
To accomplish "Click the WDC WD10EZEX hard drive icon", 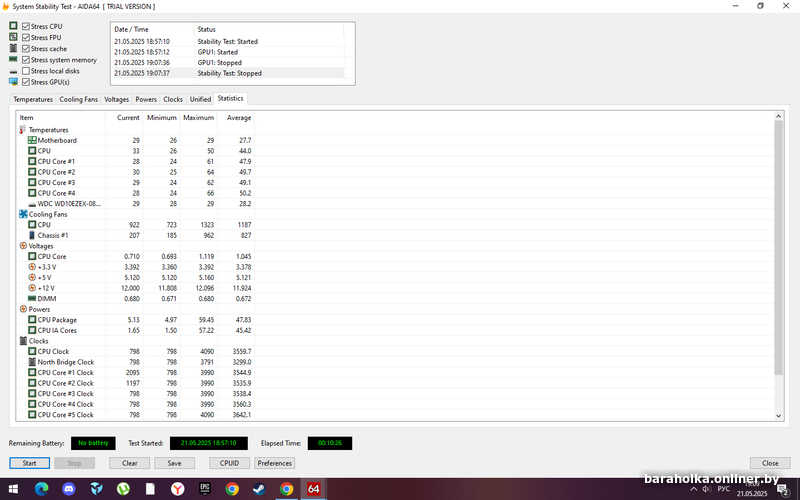I will tap(32, 204).
